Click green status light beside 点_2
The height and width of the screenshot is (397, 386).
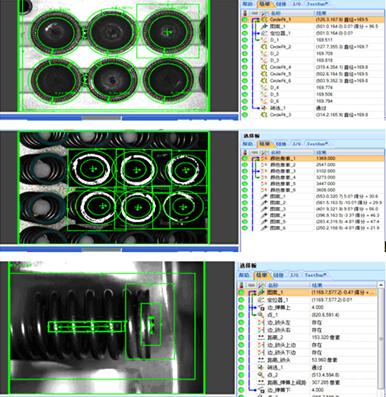[x=241, y=375]
